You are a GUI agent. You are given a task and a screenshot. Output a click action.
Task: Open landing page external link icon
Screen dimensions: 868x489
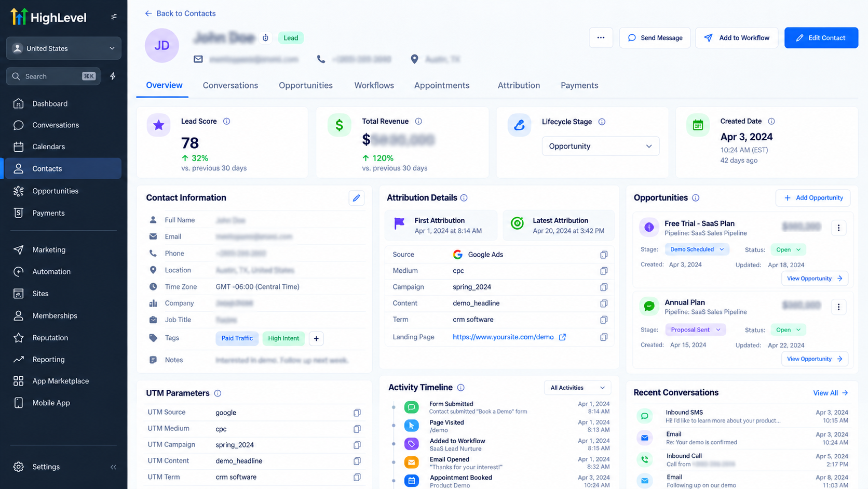(562, 337)
